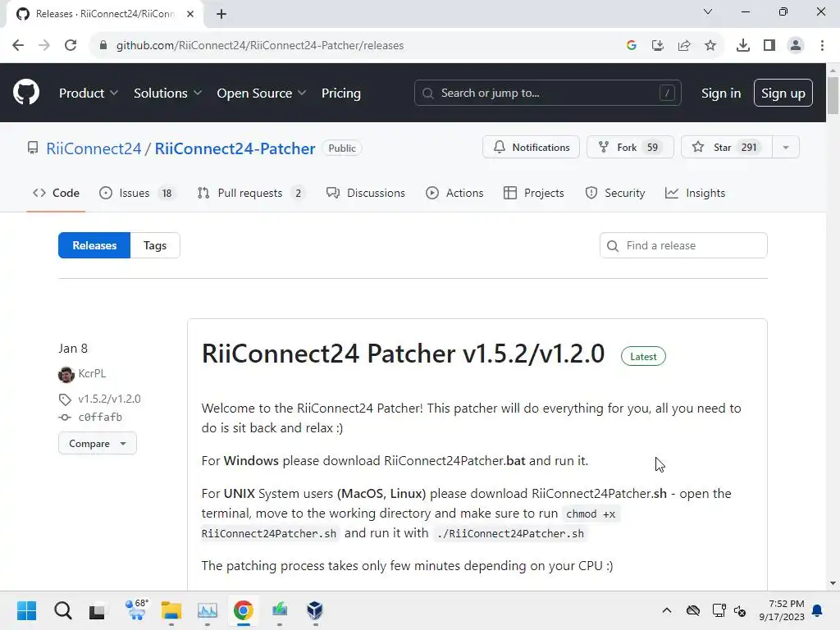Go back to the previous page
This screenshot has height=630, width=840.
pos(18,46)
